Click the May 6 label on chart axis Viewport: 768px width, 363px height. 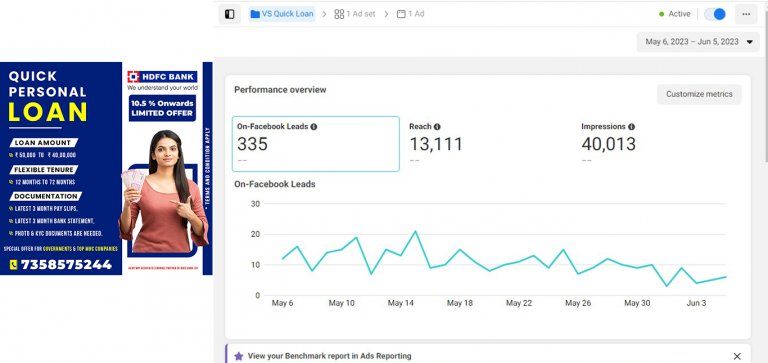click(x=283, y=303)
